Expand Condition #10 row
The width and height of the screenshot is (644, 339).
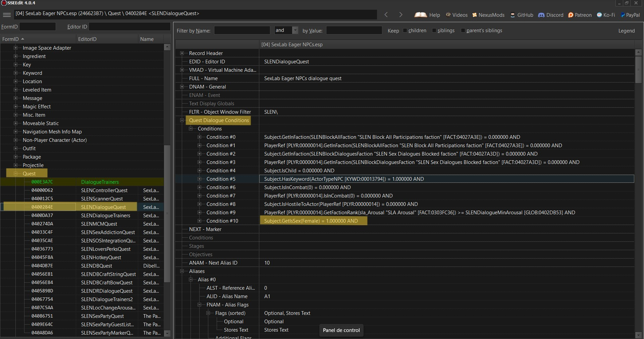tap(200, 221)
